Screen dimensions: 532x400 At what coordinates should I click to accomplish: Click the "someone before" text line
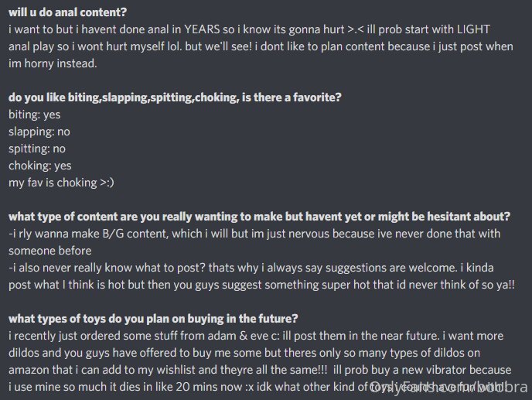pyautogui.click(x=49, y=251)
